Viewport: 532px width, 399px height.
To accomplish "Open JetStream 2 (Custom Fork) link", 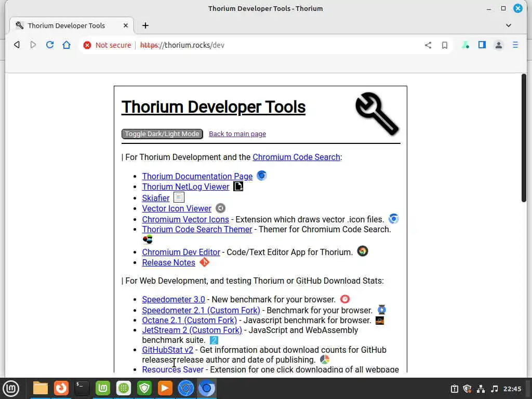I will (x=192, y=330).
